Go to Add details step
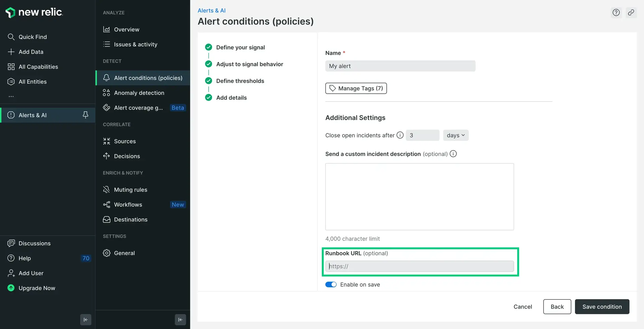644x329 pixels. (x=231, y=97)
